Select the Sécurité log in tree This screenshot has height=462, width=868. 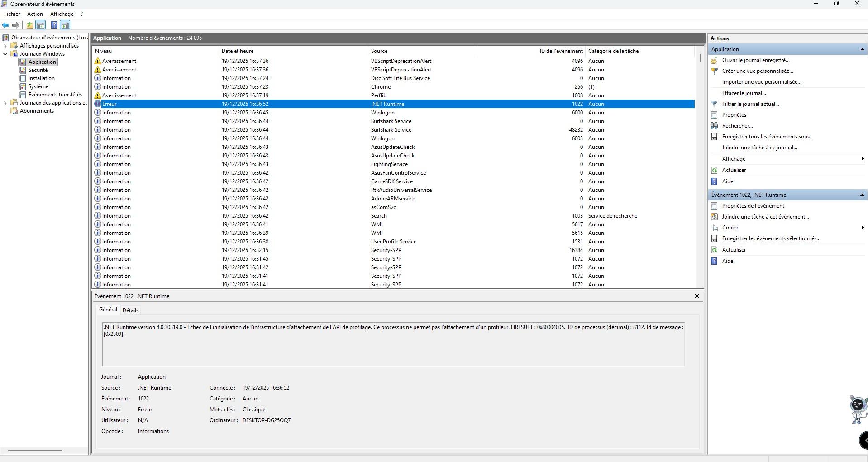tap(38, 70)
